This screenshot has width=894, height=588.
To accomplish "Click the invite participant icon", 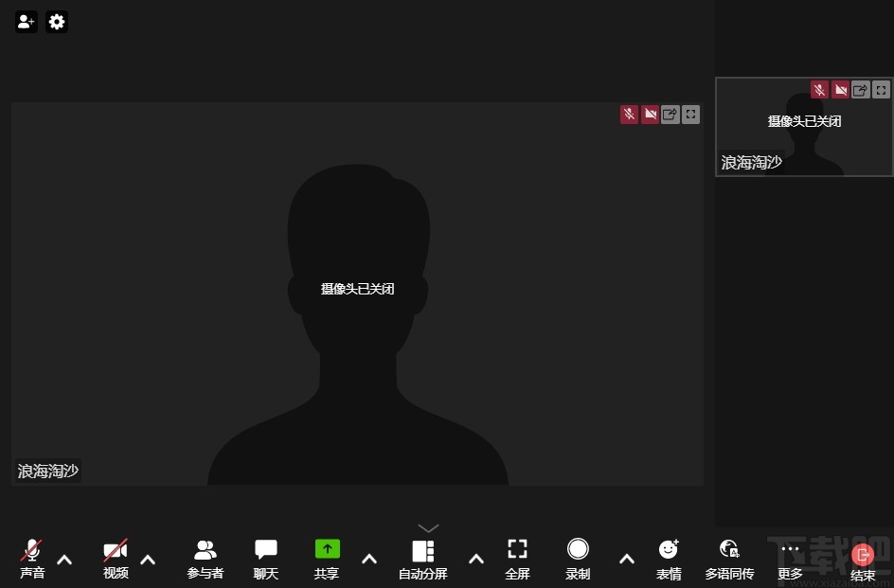I will coord(27,22).
